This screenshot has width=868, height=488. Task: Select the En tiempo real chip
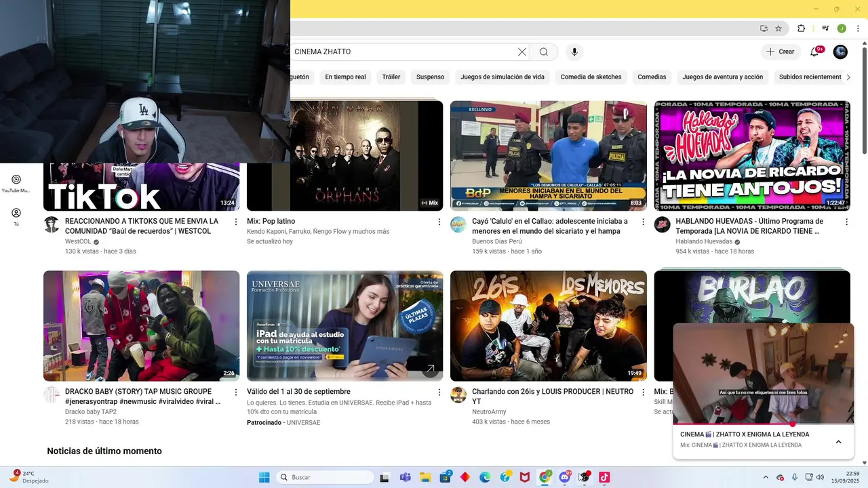pyautogui.click(x=345, y=77)
